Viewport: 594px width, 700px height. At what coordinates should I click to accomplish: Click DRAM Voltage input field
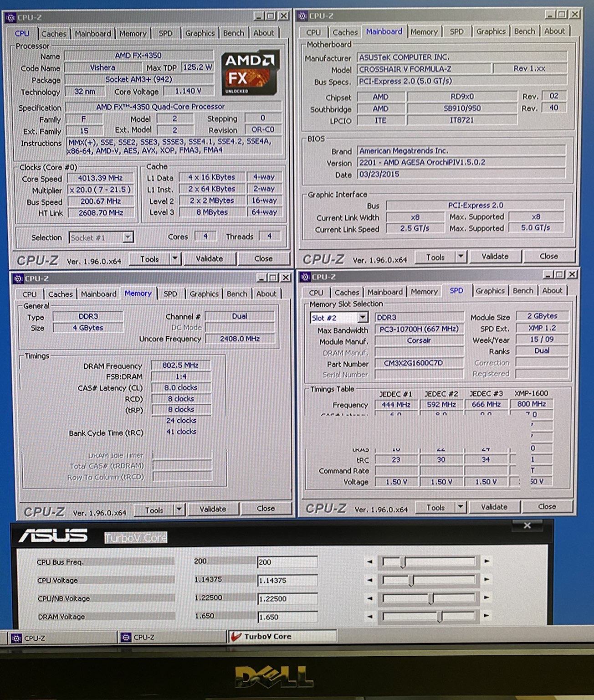tap(287, 617)
